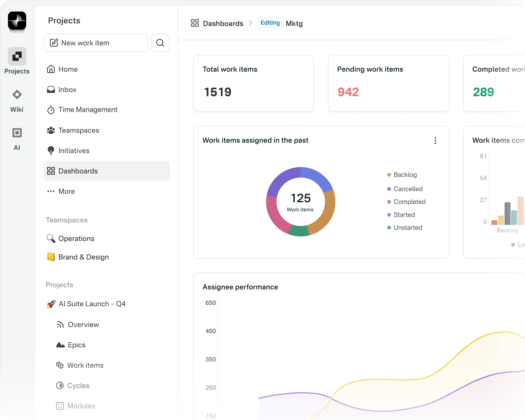The height and width of the screenshot is (420, 525).
Task: Click New work item button
Action: (96, 43)
